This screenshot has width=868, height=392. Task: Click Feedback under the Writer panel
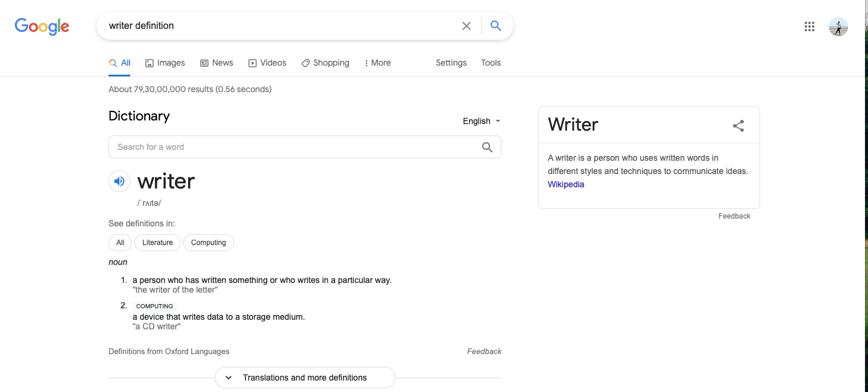tap(734, 216)
